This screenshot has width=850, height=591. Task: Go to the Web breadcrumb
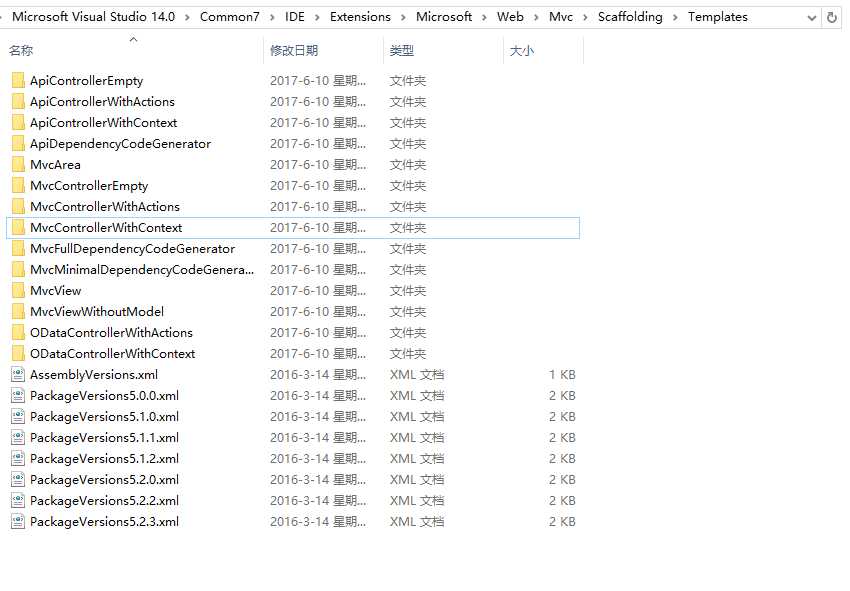point(510,17)
